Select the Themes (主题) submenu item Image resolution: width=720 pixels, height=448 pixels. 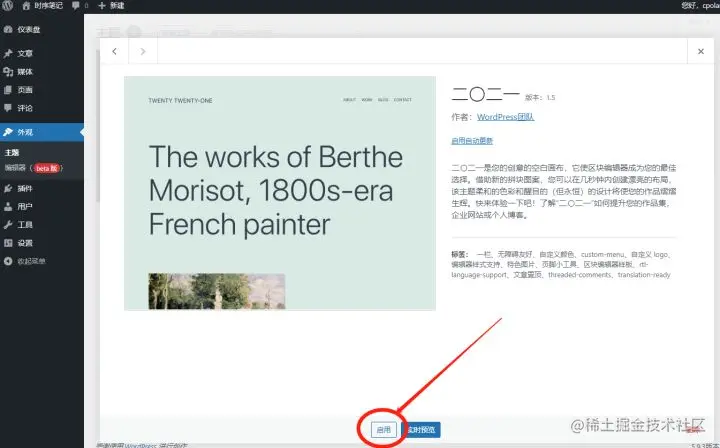point(12,152)
